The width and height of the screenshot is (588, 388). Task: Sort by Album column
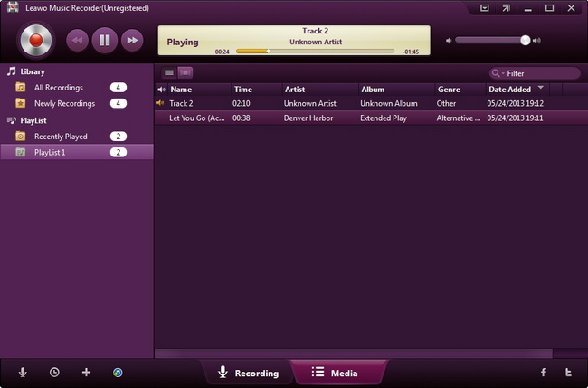coord(396,90)
